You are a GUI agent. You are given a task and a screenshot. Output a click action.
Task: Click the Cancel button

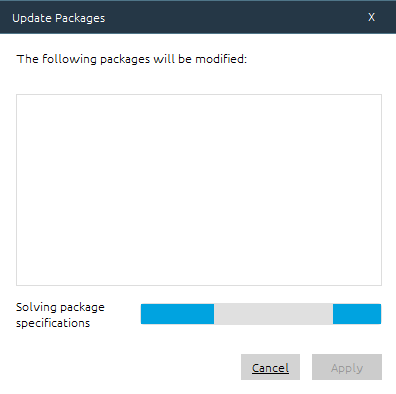click(270, 367)
